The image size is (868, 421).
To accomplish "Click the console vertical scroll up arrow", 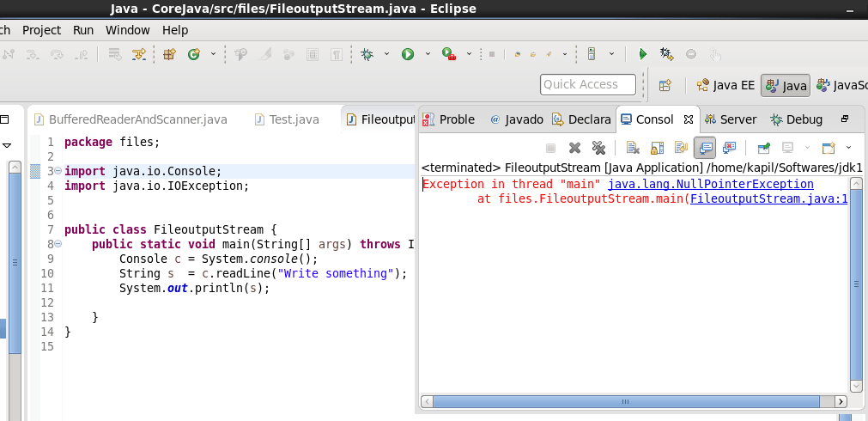I will (856, 184).
